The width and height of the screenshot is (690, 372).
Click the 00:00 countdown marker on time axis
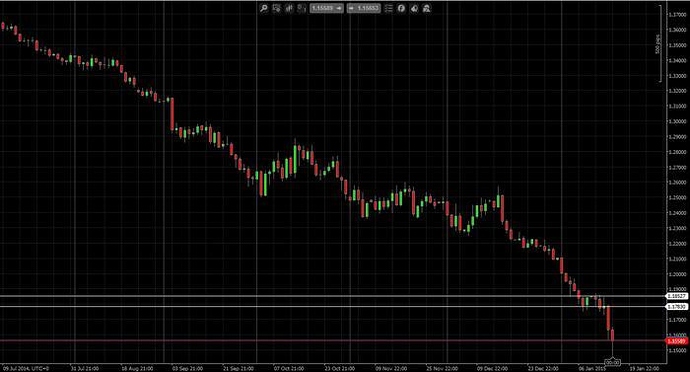[x=613, y=362]
